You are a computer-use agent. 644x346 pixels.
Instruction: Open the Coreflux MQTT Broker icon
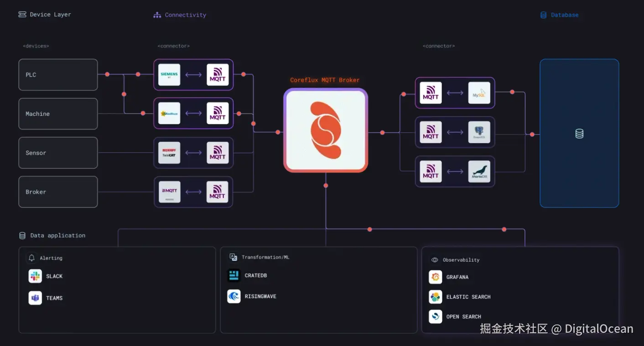tap(325, 131)
